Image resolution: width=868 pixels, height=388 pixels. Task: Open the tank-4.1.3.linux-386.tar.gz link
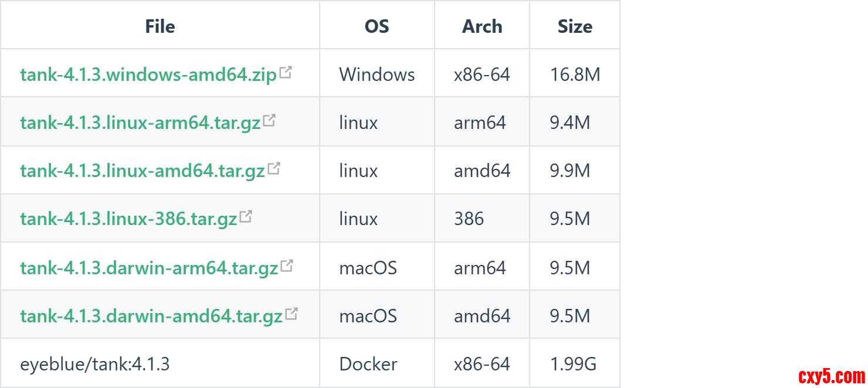[128, 219]
